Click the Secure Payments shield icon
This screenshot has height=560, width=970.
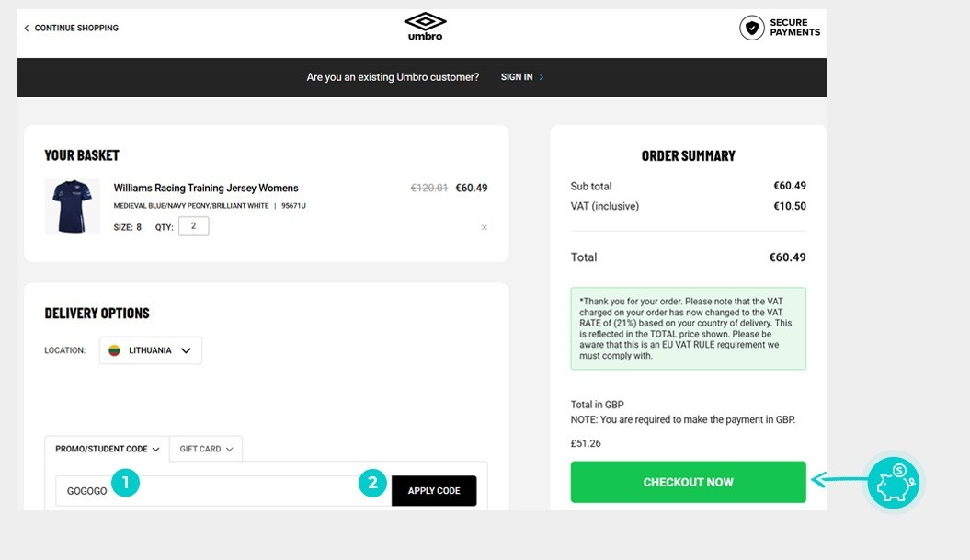(x=752, y=28)
